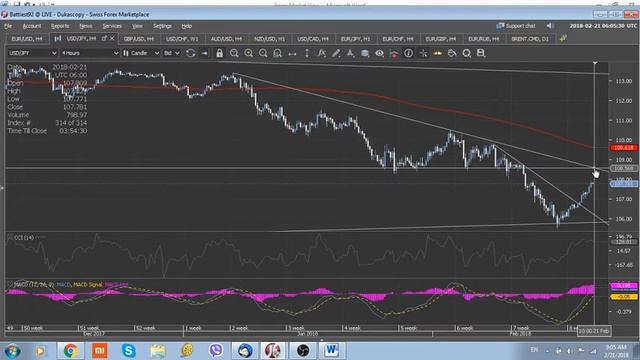
Task: Click the zoom-to-area magnifier icon
Action: pyautogui.click(x=278, y=53)
